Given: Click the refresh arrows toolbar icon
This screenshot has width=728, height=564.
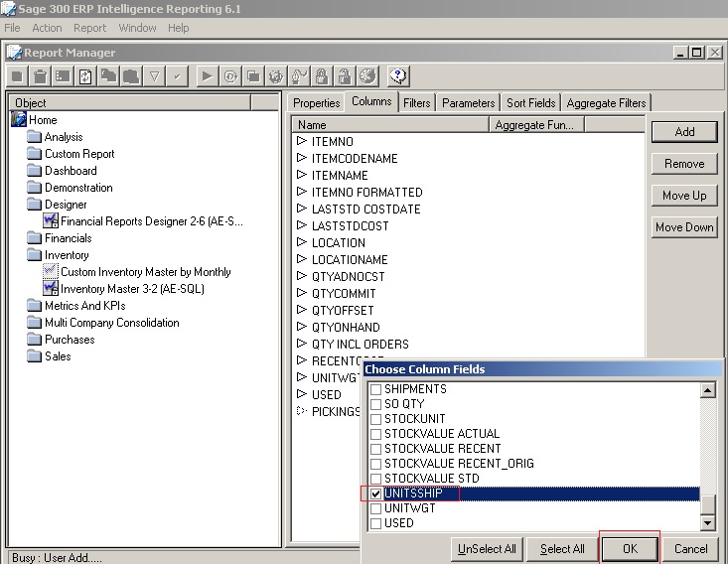Looking at the screenshot, I should 85,76.
